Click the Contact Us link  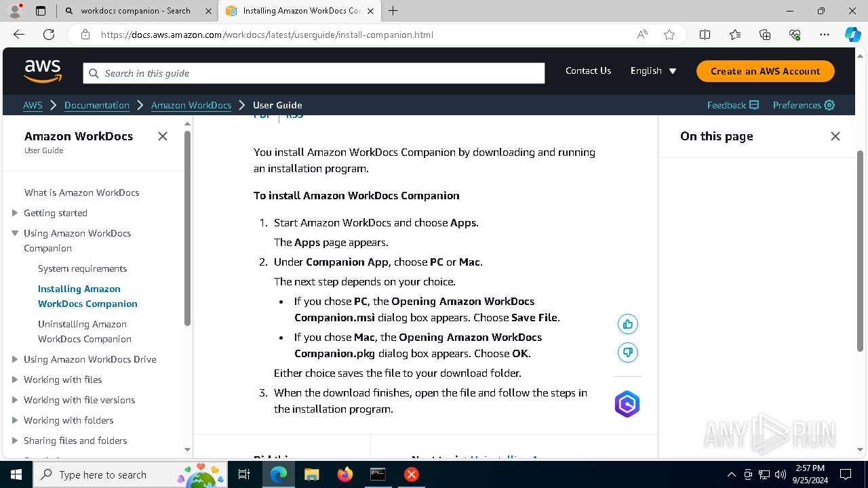pyautogui.click(x=588, y=70)
